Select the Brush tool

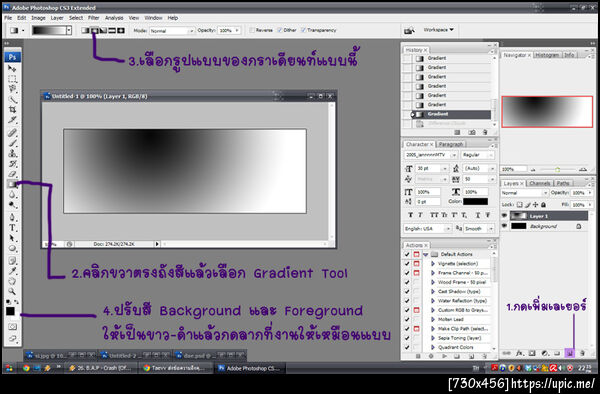(x=12, y=143)
